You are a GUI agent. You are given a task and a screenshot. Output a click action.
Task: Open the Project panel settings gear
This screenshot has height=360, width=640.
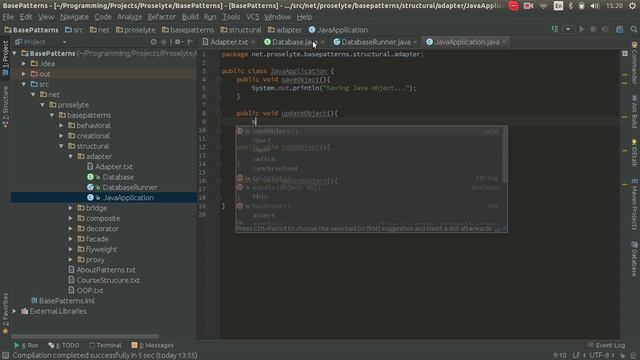coord(178,42)
